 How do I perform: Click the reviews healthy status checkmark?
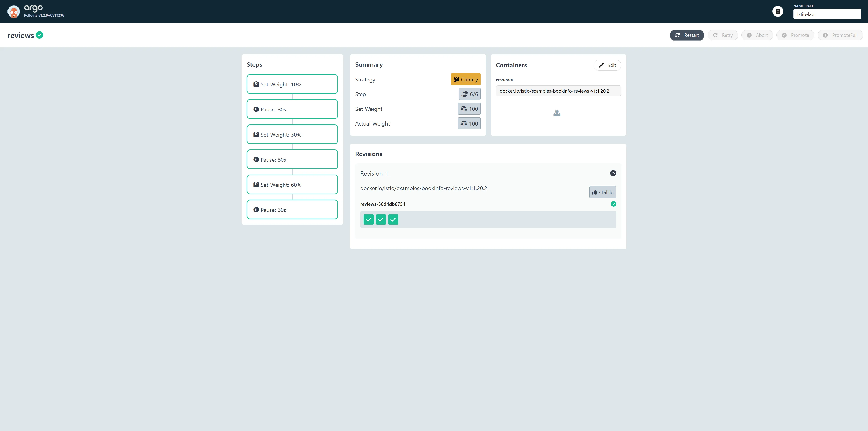coord(39,35)
